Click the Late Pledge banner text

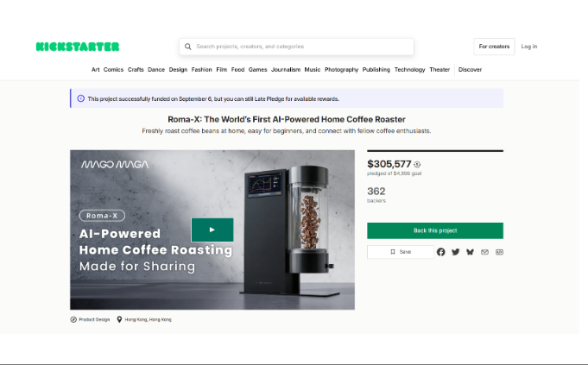coord(213,99)
